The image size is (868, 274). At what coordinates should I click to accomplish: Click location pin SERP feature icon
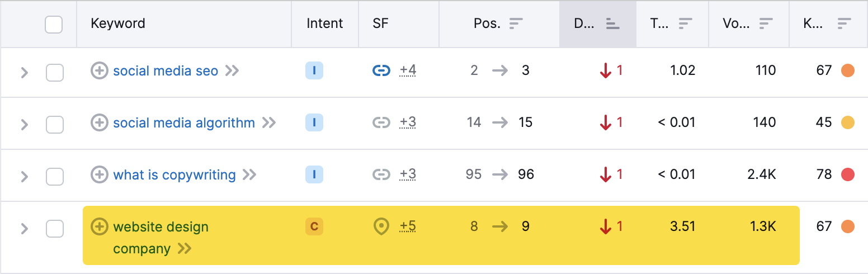tap(381, 226)
